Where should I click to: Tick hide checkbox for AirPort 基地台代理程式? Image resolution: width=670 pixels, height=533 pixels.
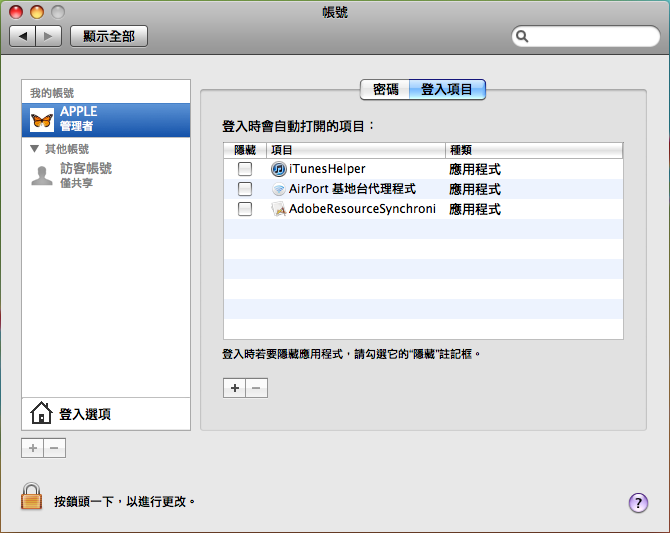point(245,188)
